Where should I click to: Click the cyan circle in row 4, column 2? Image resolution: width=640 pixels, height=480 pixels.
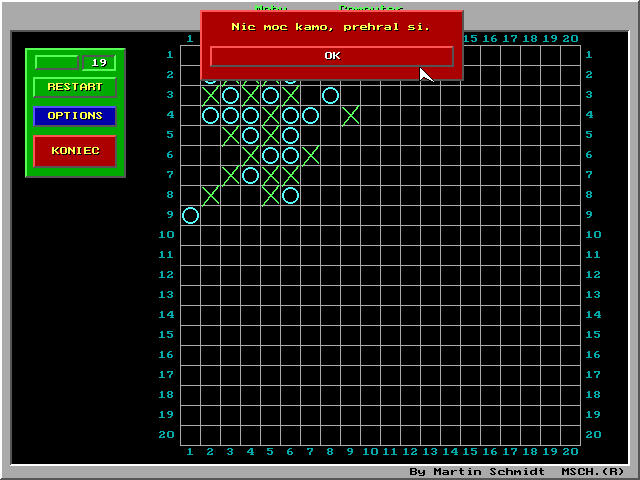210,115
